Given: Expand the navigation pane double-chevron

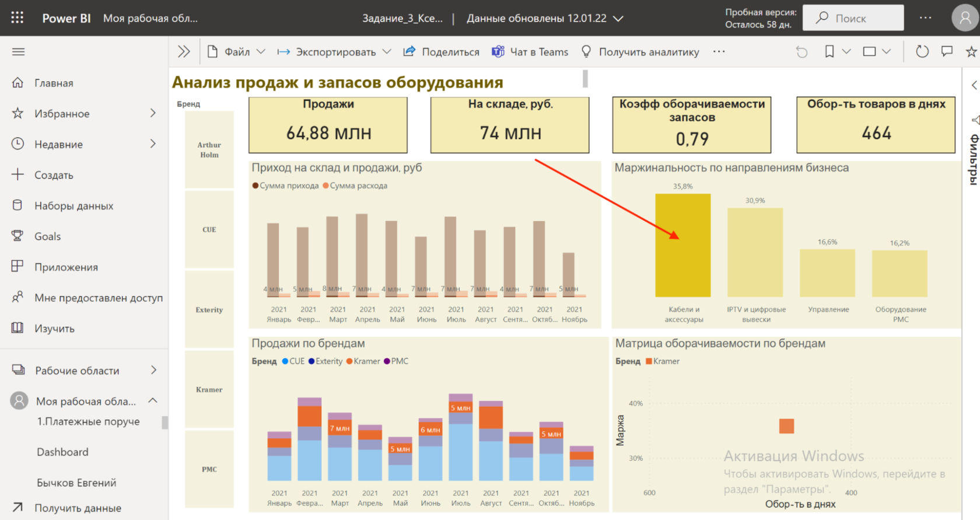Looking at the screenshot, I should (x=184, y=52).
